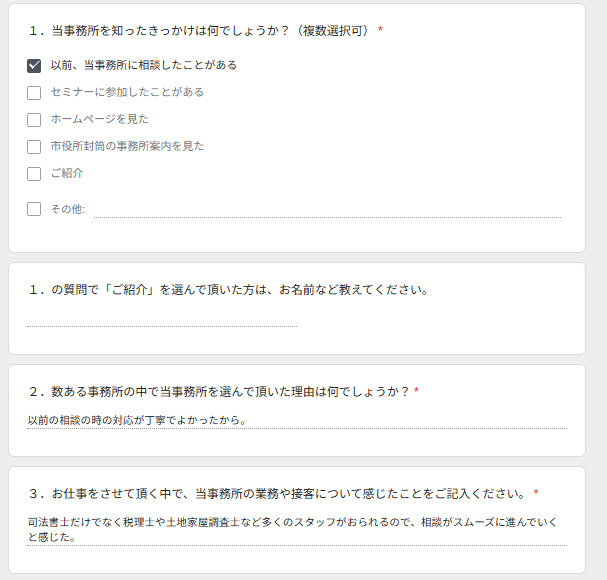
Task: Click the （複数選択可） text in question 1
Action: [333, 31]
